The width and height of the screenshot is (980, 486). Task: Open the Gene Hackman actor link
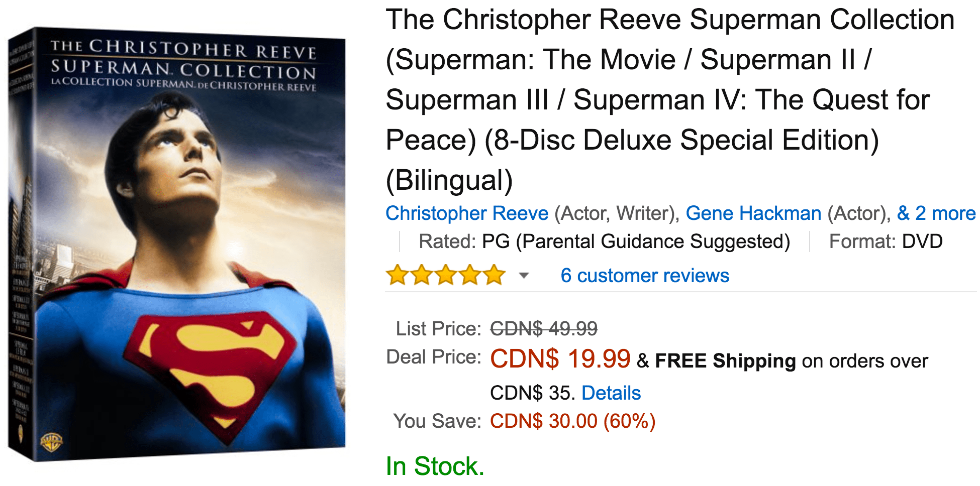click(753, 213)
